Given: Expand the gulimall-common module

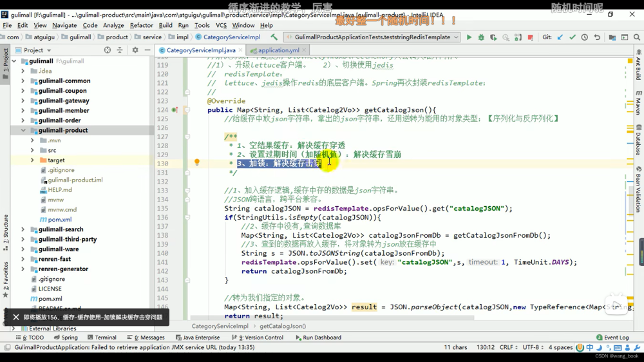Looking at the screenshot, I should click(23, 81).
